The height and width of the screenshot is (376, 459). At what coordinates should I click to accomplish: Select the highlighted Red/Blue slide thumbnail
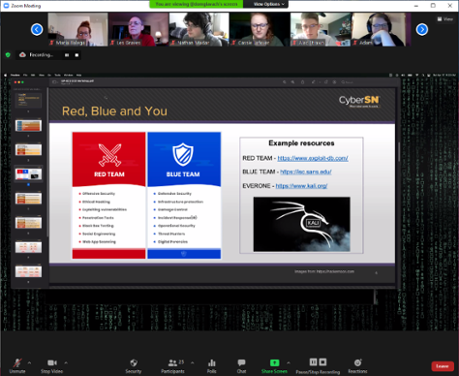pos(28,174)
